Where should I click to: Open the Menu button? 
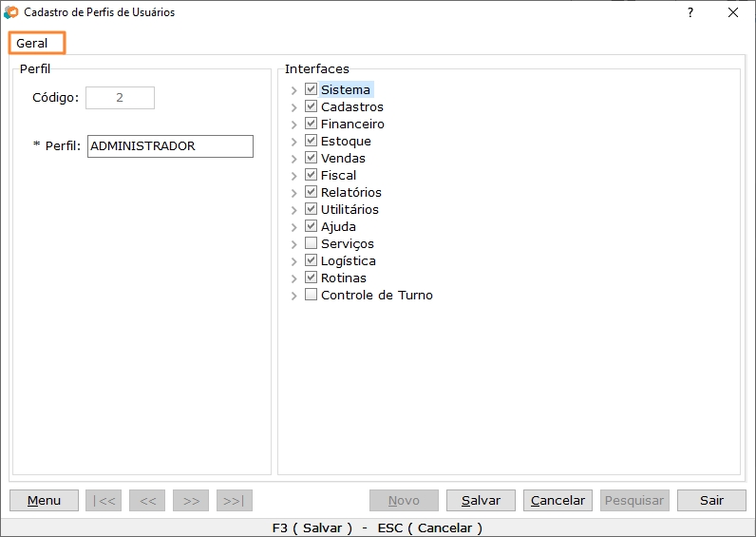44,501
